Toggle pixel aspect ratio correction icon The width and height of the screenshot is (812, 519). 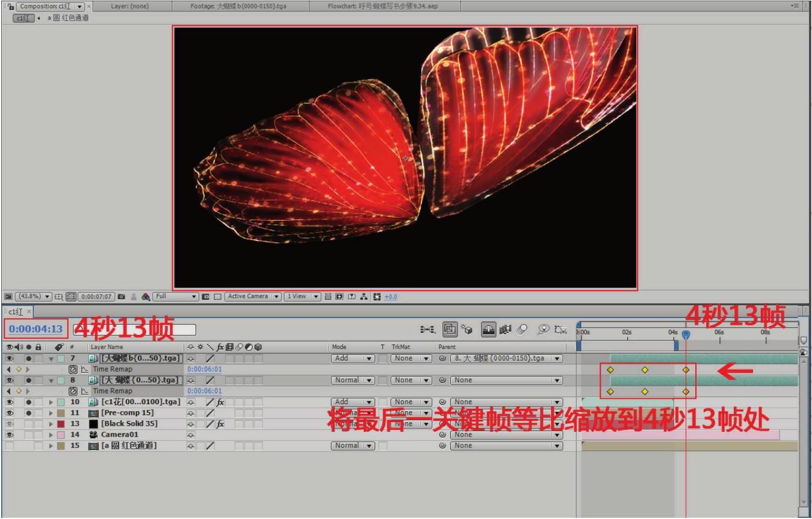pos(327,296)
